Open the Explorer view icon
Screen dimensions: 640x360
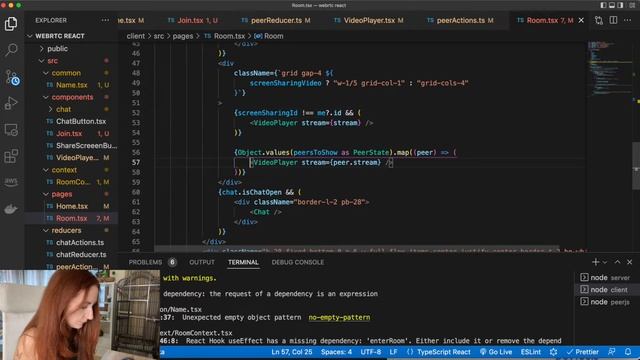(11, 24)
